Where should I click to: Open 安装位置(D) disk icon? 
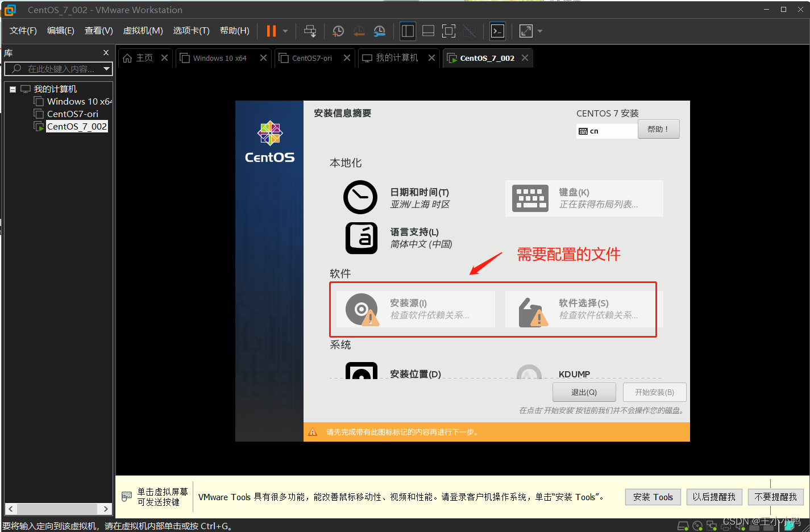pos(362,371)
